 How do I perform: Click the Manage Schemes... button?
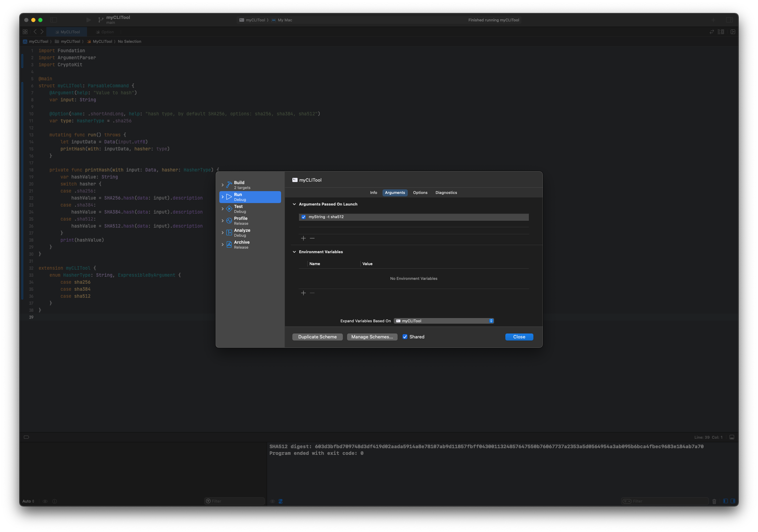[372, 337]
